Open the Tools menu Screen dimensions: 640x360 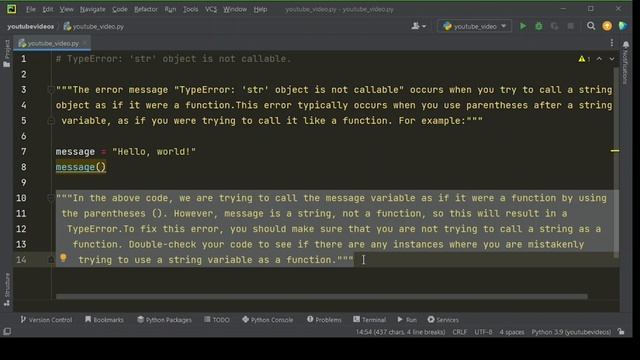click(x=190, y=9)
